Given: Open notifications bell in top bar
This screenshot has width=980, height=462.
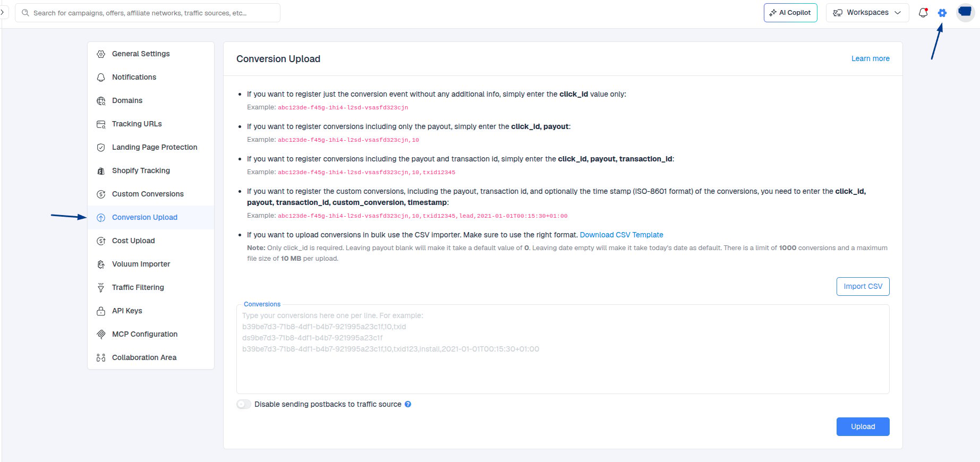Looking at the screenshot, I should pyautogui.click(x=923, y=13).
